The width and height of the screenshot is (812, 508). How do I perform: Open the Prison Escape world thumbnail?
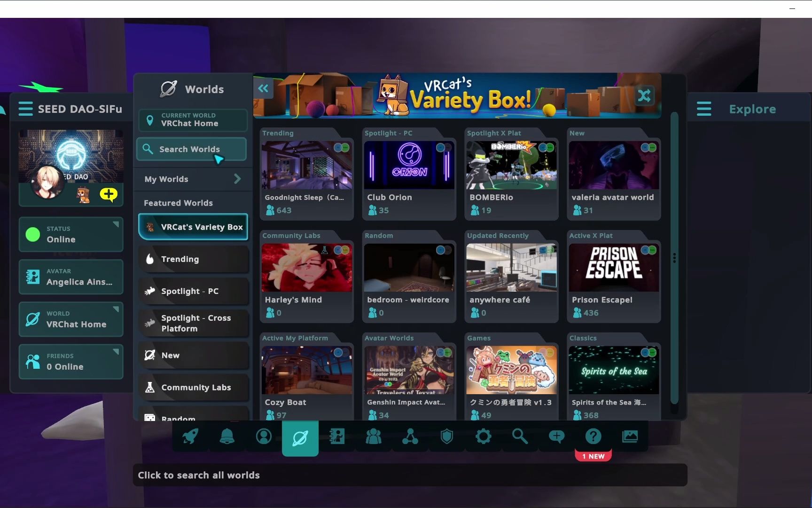click(x=614, y=268)
